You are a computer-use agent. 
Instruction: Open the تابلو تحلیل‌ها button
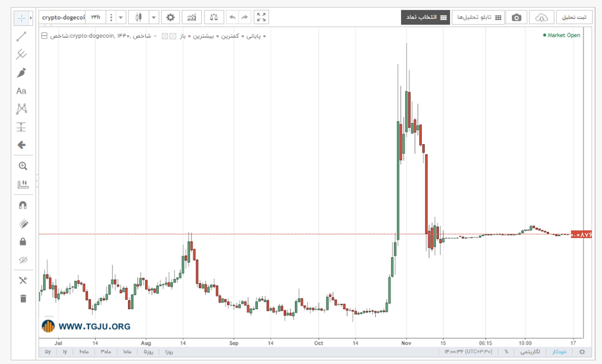click(478, 17)
